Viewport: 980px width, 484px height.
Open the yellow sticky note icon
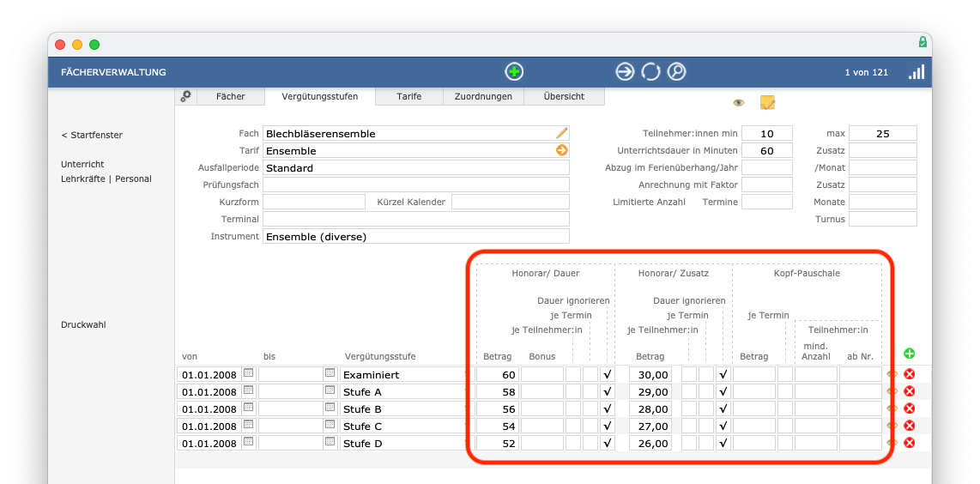pyautogui.click(x=767, y=103)
